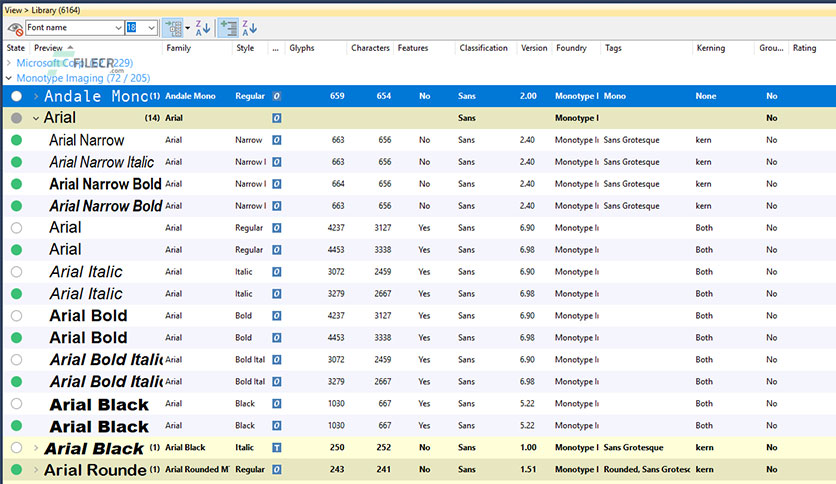Viewport: 836px width, 484px height.
Task: Sort by the Glyphs column header
Action: [x=302, y=48]
